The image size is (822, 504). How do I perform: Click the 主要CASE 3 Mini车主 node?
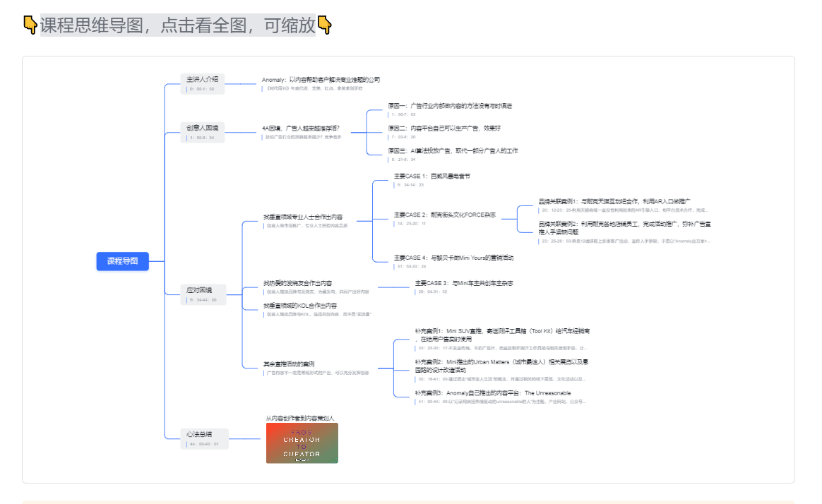coord(464,283)
